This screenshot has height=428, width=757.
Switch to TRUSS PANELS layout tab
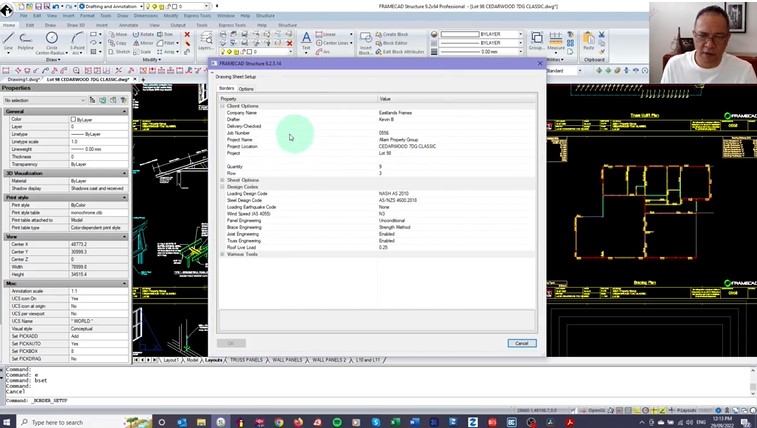(246, 360)
